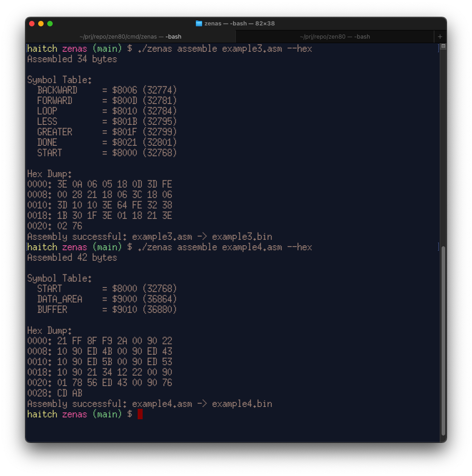
Task: Click hex row '0010: 10 90 ED 5B'
Action: point(99,362)
